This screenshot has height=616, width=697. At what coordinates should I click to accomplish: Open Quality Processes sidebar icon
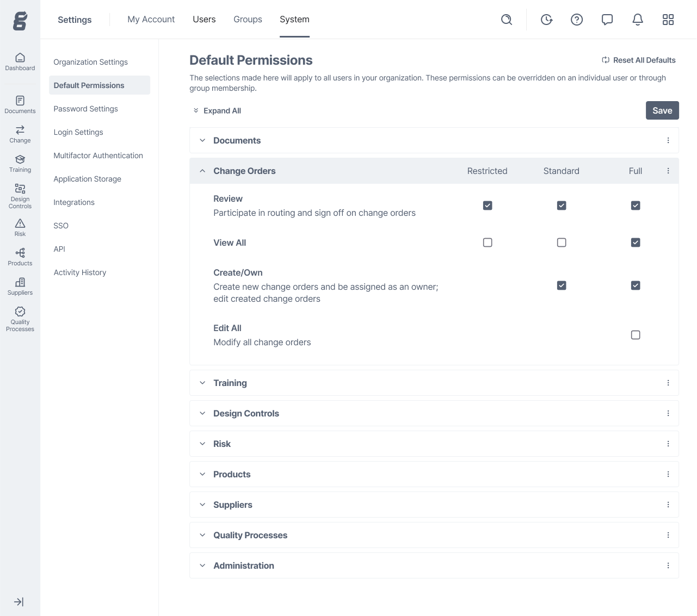pos(20,318)
